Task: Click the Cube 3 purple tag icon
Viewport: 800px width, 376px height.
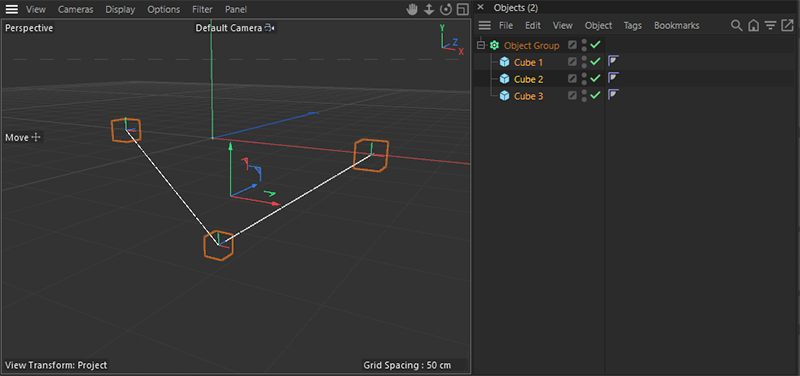Action: 613,95
